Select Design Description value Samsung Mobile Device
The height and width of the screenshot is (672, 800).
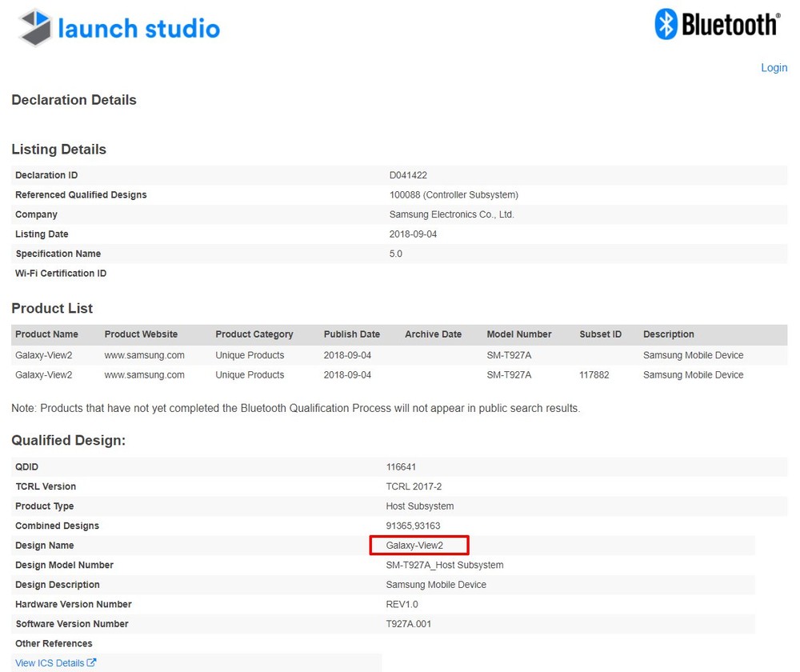(x=436, y=585)
